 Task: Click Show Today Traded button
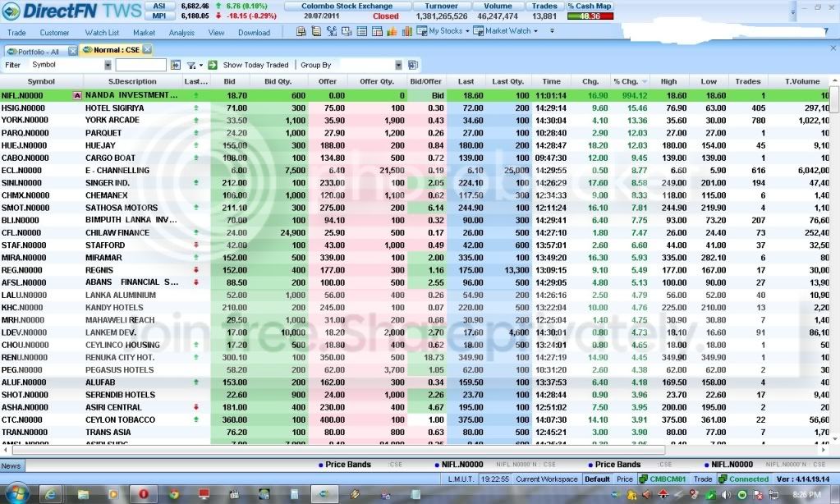[255, 65]
